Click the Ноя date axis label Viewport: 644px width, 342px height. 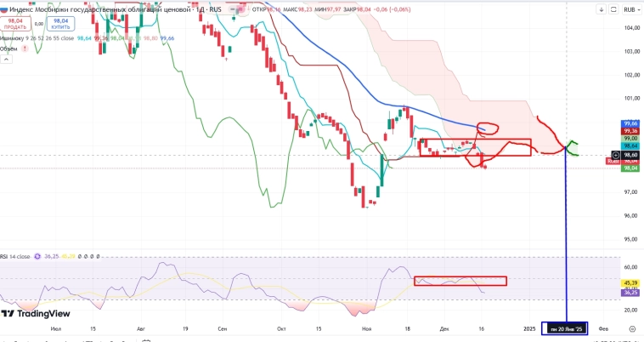(x=366, y=329)
